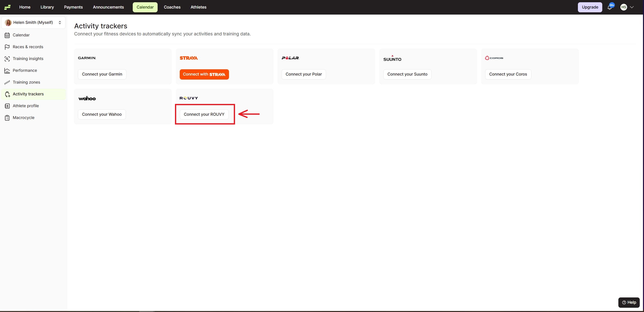Go to the Library tab
This screenshot has height=312, width=644.
tap(47, 7)
